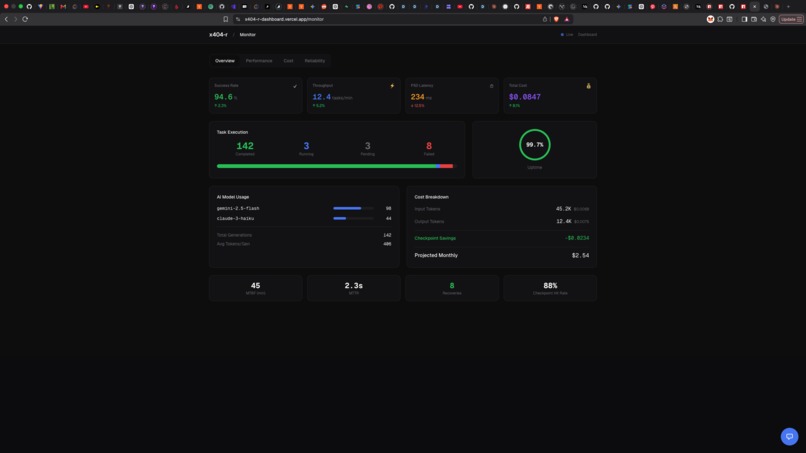Select the Overview tab
The image size is (806, 453).
coord(225,61)
